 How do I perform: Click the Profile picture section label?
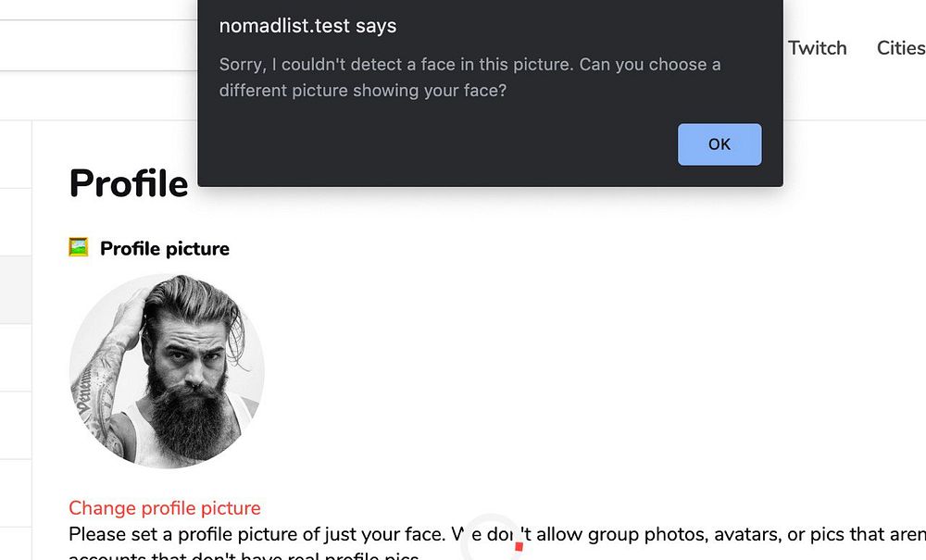click(165, 249)
